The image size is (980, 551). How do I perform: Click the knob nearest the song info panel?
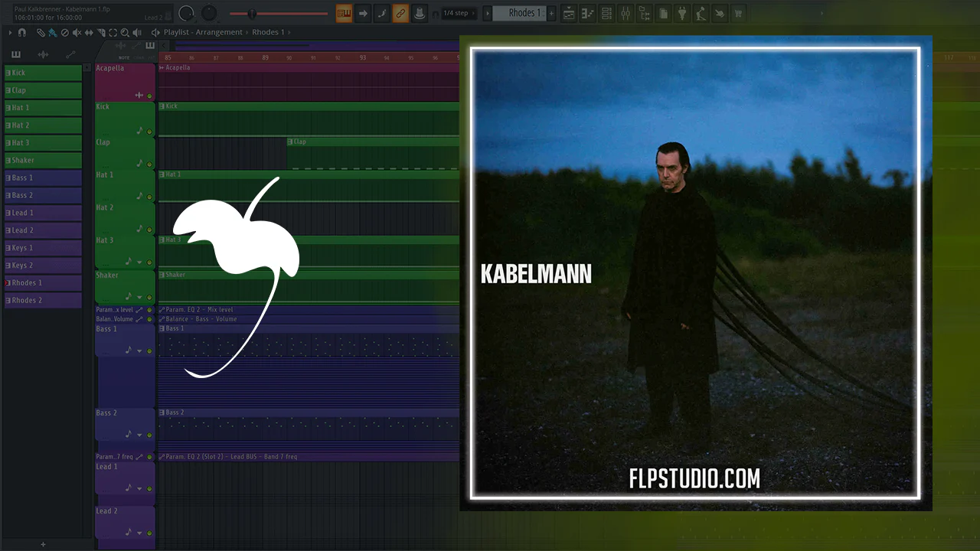click(186, 13)
